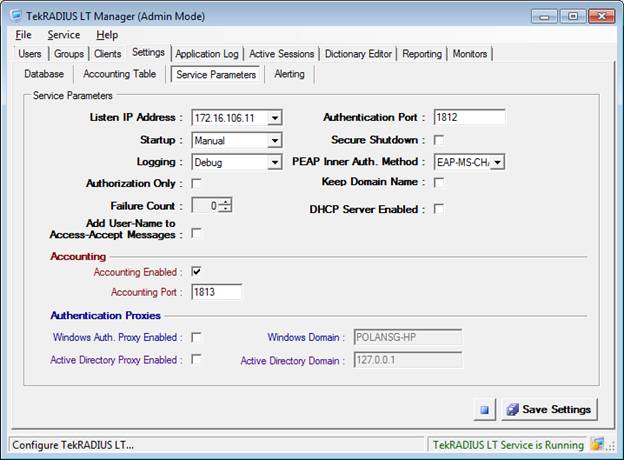Open the PEAP Inner Auth. Method dropdown

pos(497,162)
